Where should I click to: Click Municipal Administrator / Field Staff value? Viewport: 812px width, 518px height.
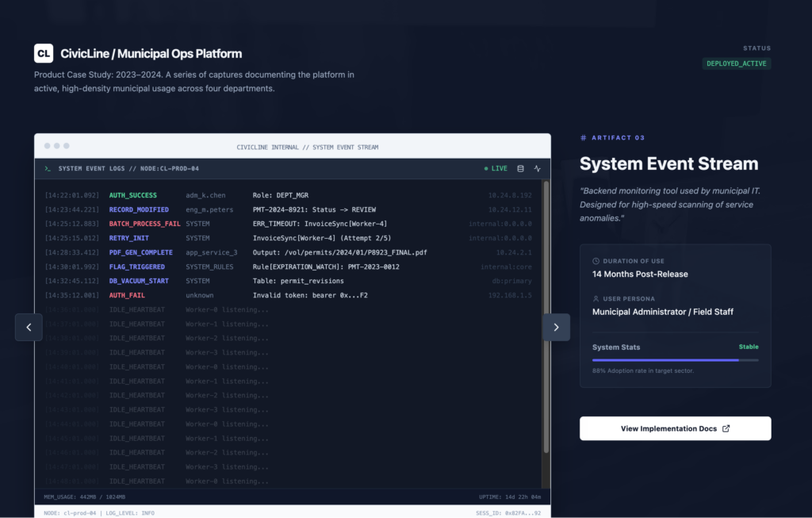click(x=663, y=312)
